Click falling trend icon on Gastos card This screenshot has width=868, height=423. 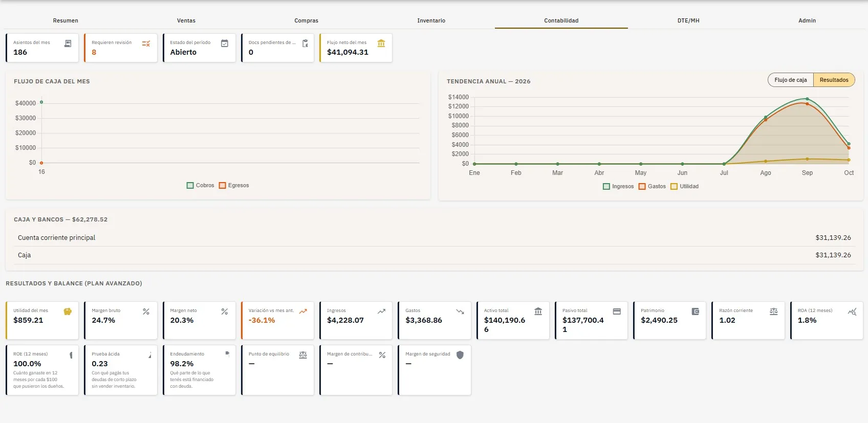click(460, 311)
